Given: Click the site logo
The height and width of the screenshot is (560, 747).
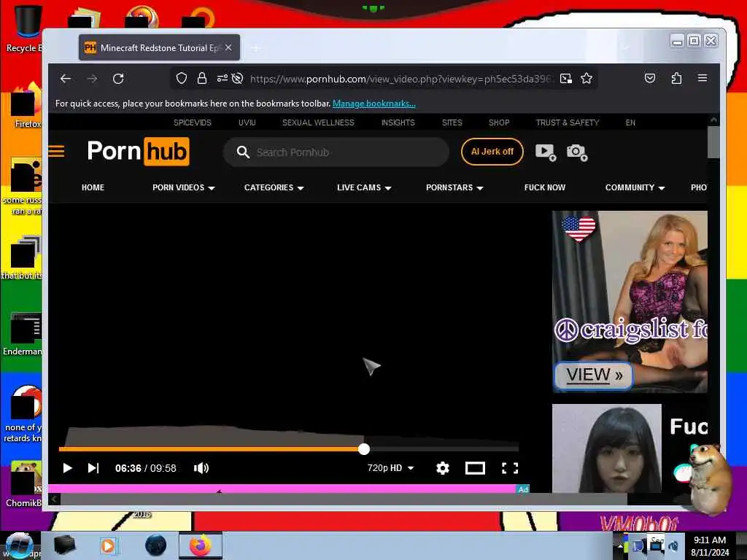Looking at the screenshot, I should (138, 152).
